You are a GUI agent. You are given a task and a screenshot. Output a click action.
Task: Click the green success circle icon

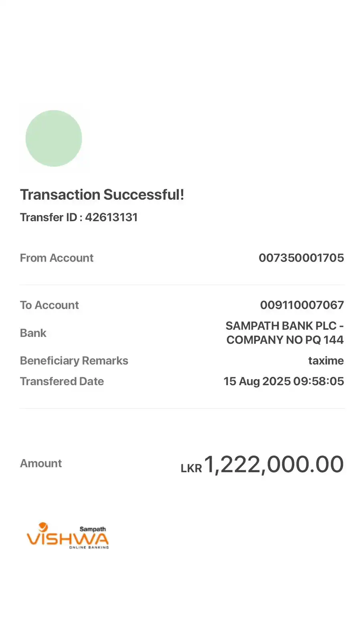point(54,138)
